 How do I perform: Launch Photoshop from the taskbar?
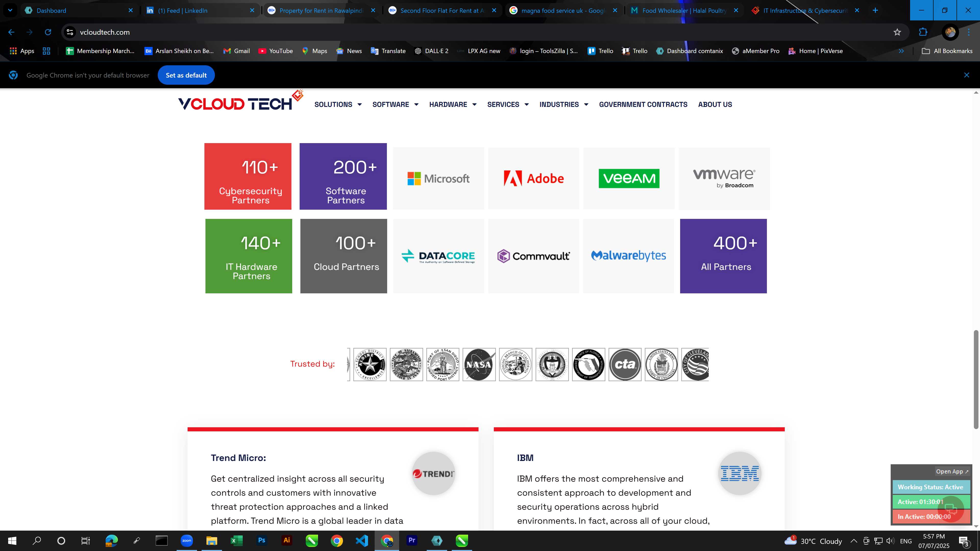261,540
